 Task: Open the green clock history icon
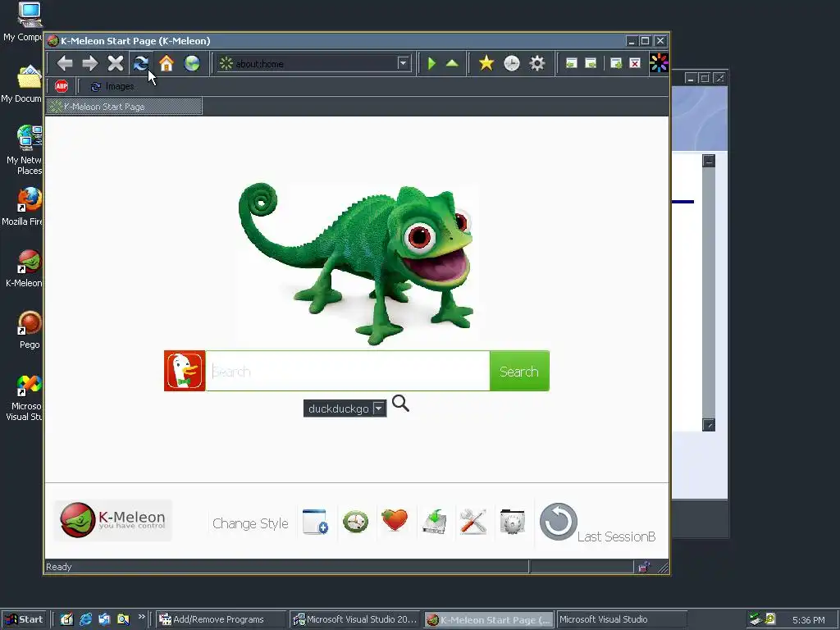click(356, 522)
